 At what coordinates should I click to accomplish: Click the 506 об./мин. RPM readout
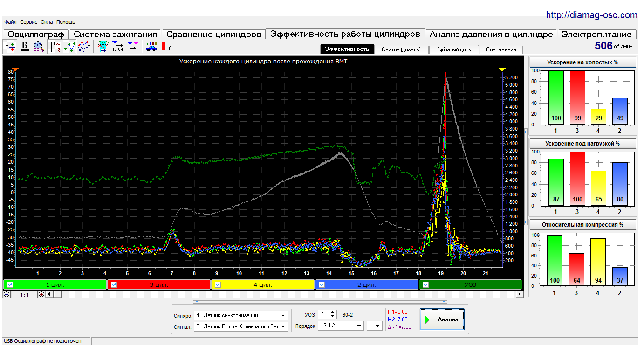pyautogui.click(x=615, y=46)
